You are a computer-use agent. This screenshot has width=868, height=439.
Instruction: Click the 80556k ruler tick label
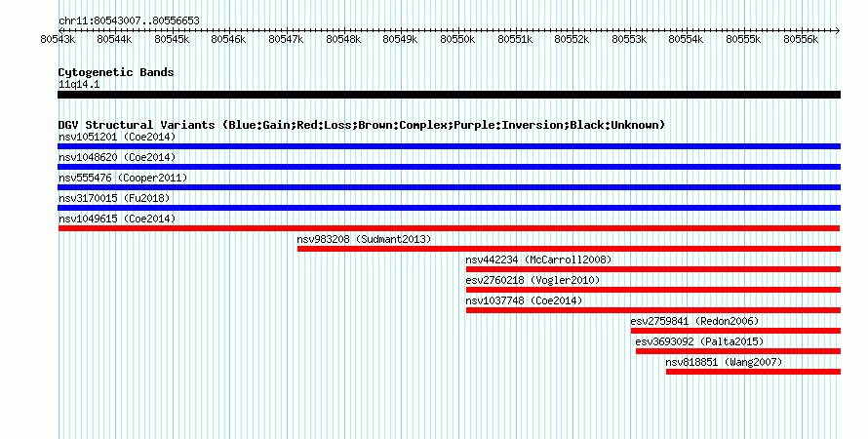(x=801, y=39)
